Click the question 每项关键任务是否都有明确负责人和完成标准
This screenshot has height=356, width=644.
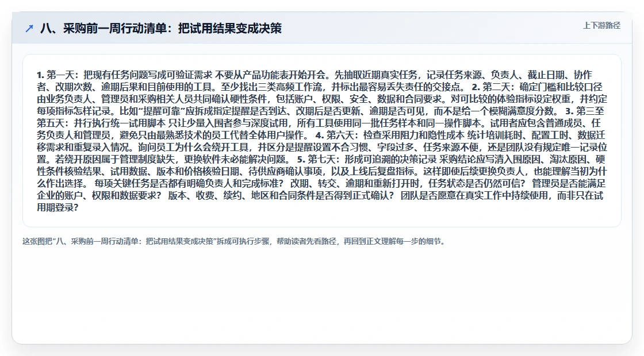(x=189, y=183)
